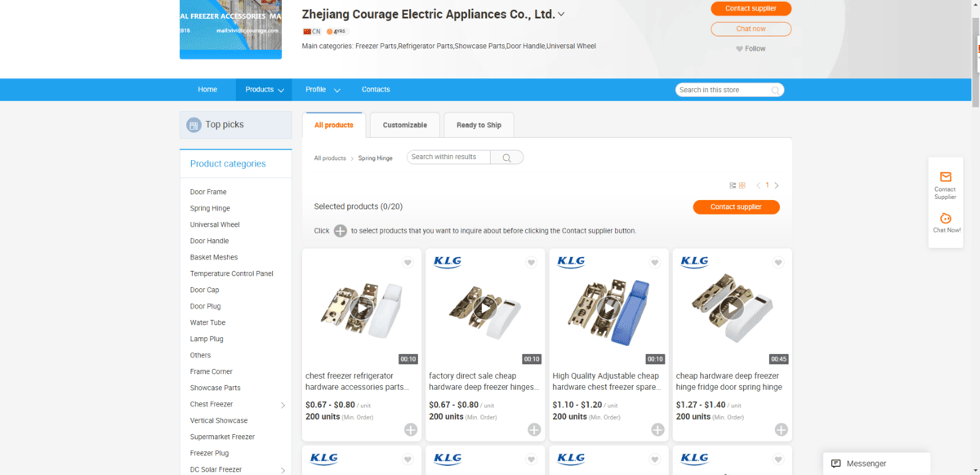Image resolution: width=980 pixels, height=475 pixels.
Task: Click All products in the breadcrumb
Action: coord(330,158)
